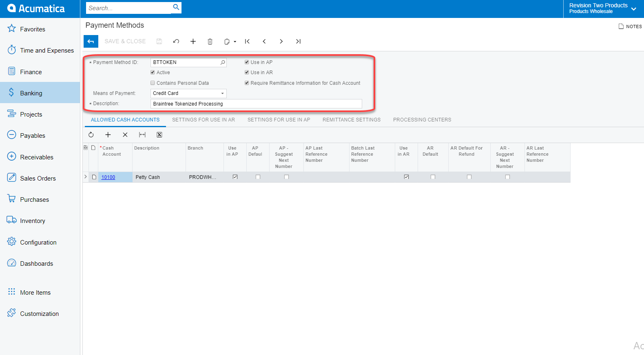Viewport: 644px width, 355px height.
Task: Toggle the Active checkbox
Action: (x=153, y=73)
